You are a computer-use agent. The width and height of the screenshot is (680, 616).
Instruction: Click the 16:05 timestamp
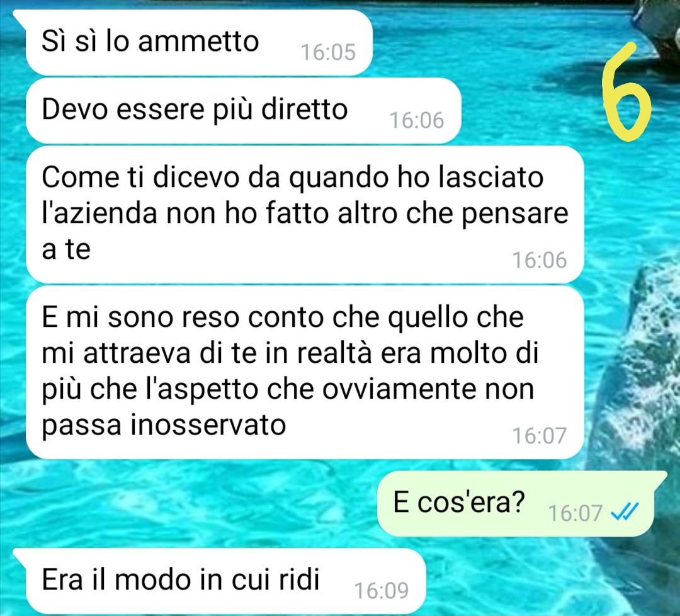pos(328,52)
